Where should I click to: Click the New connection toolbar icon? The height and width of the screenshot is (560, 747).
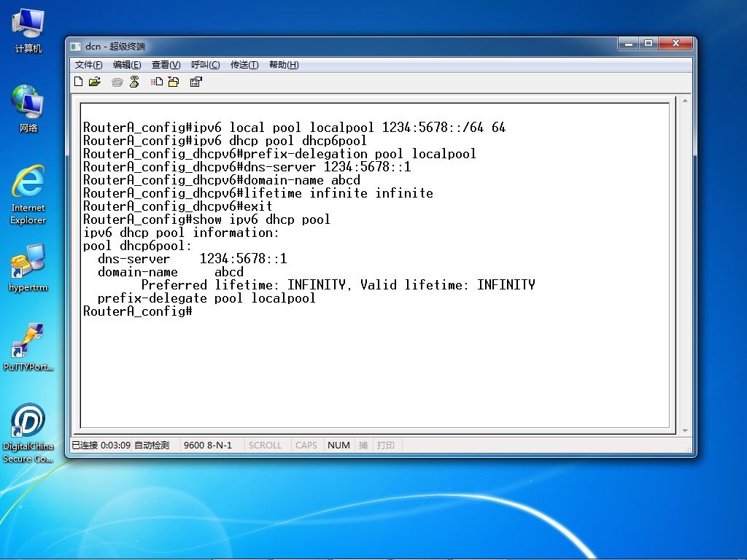[x=79, y=82]
